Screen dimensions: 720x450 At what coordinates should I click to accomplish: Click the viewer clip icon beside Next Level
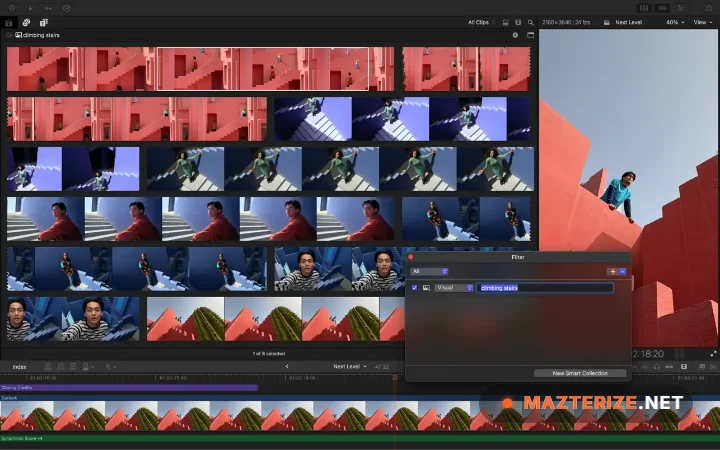(607, 22)
